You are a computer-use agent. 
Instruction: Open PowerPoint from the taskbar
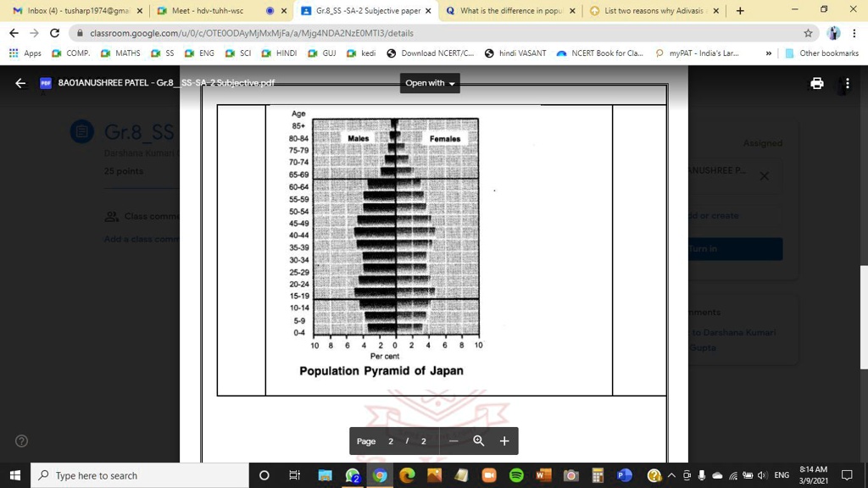point(623,475)
